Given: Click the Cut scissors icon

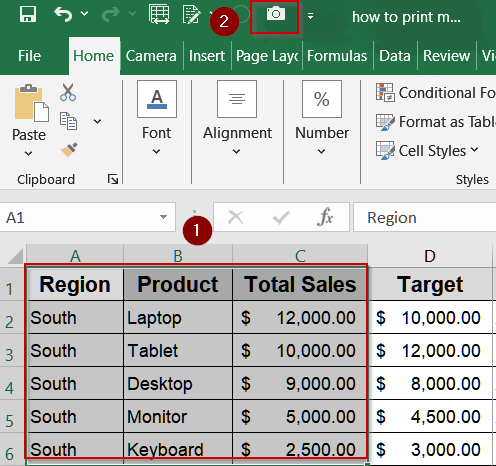Looking at the screenshot, I should point(68,92).
